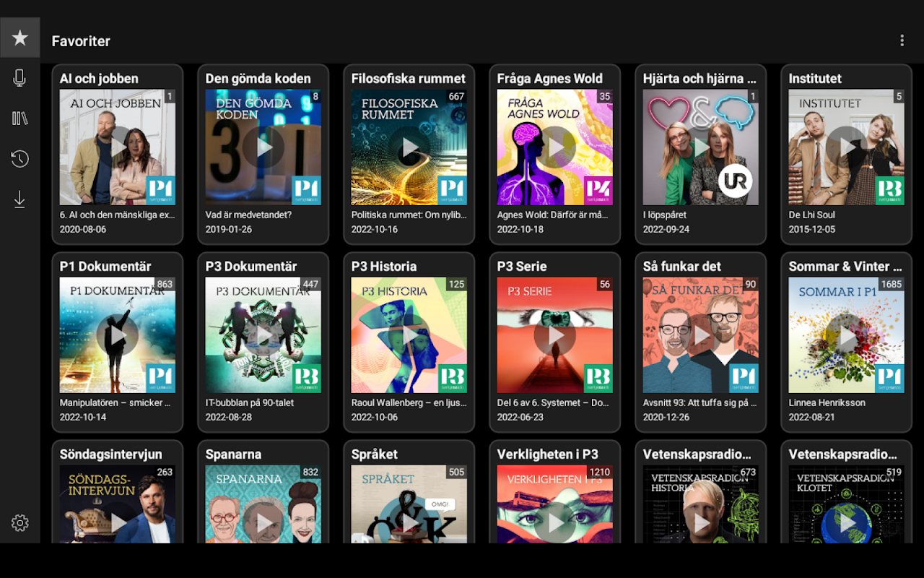Play the Den gömda koden episode

[263, 147]
